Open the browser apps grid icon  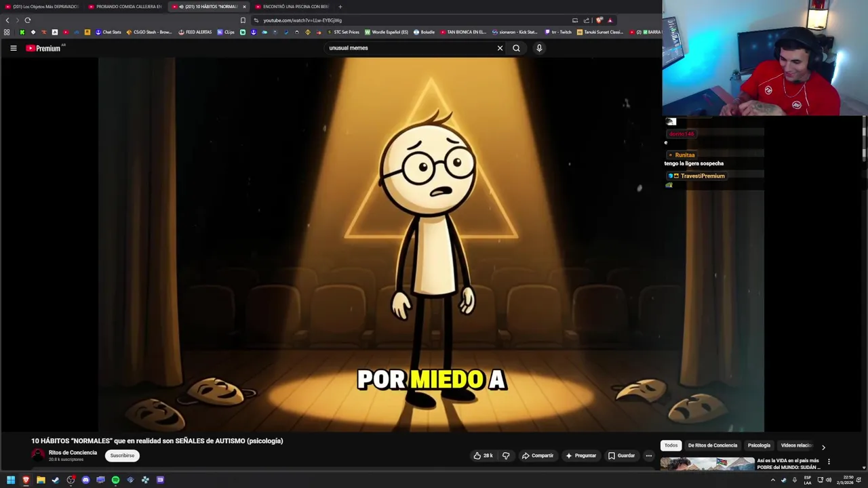(7, 32)
